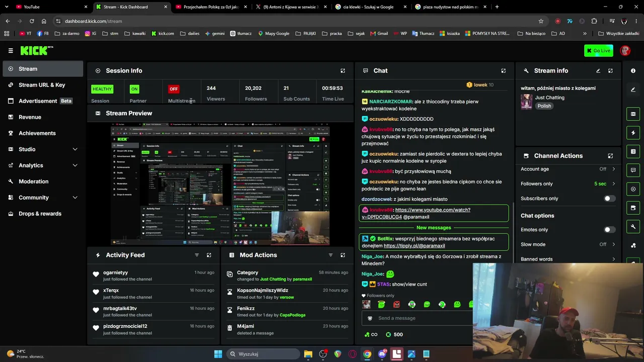This screenshot has height=362, width=644.
Task: Open Followers only duration chevron
Action: [x=613, y=184]
